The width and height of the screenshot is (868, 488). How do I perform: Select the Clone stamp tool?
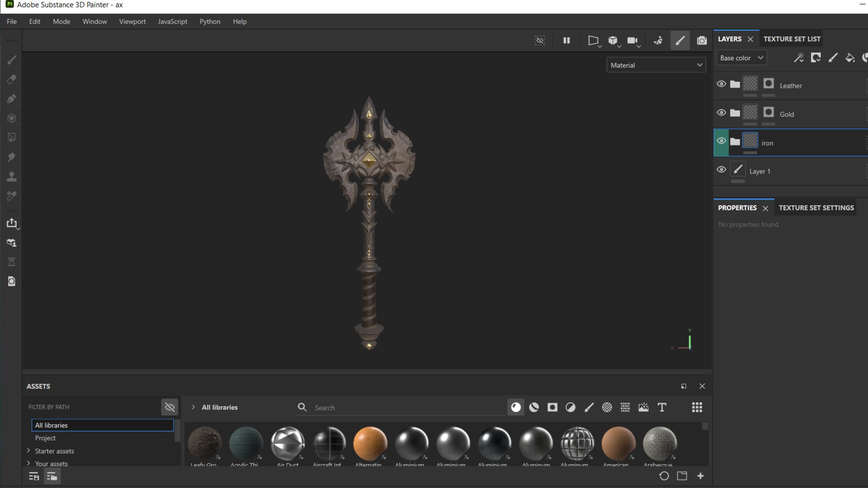pyautogui.click(x=12, y=176)
